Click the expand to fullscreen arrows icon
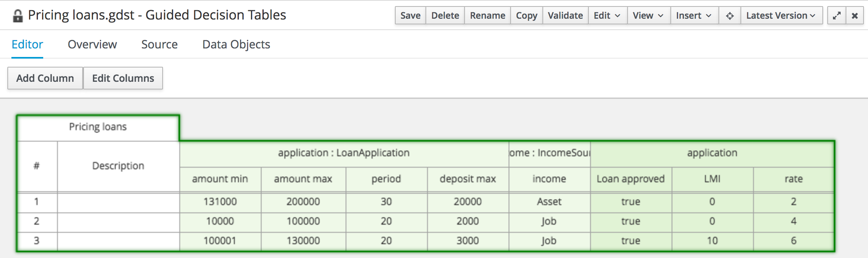The image size is (868, 258). [x=837, y=16]
